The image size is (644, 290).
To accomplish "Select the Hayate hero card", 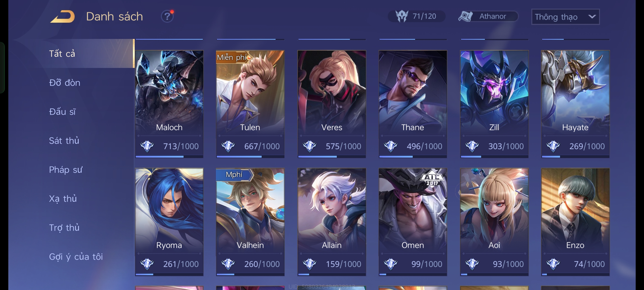I will [575, 104].
